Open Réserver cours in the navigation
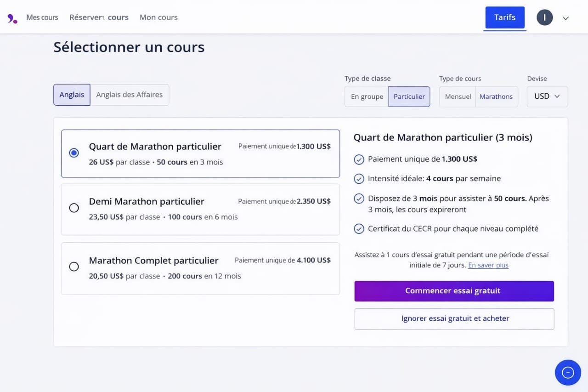588x392 pixels. point(99,17)
